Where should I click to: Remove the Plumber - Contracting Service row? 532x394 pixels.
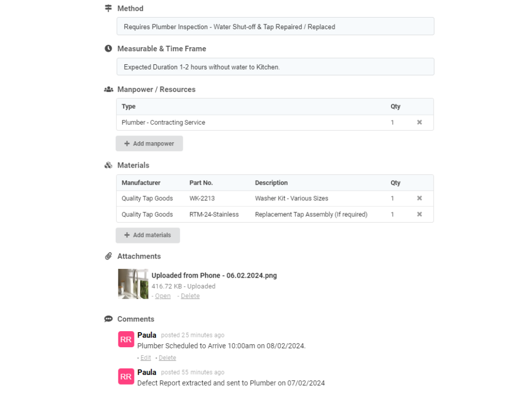(x=419, y=123)
